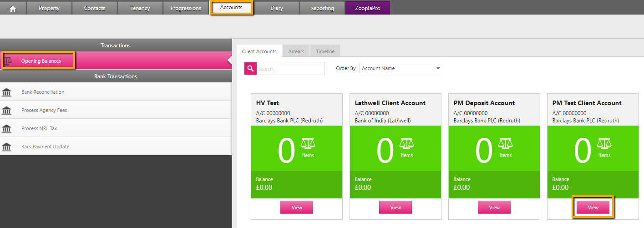Open the Property tab

[x=49, y=8]
